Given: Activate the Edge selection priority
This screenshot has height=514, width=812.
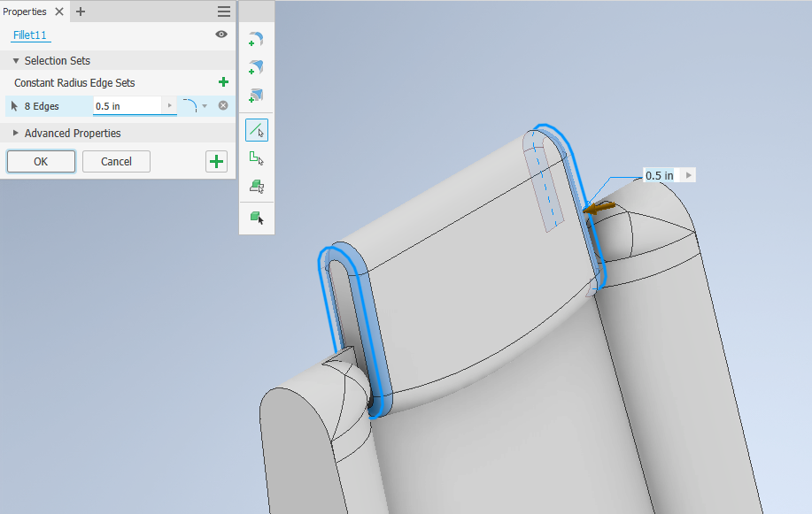Looking at the screenshot, I should (x=256, y=130).
